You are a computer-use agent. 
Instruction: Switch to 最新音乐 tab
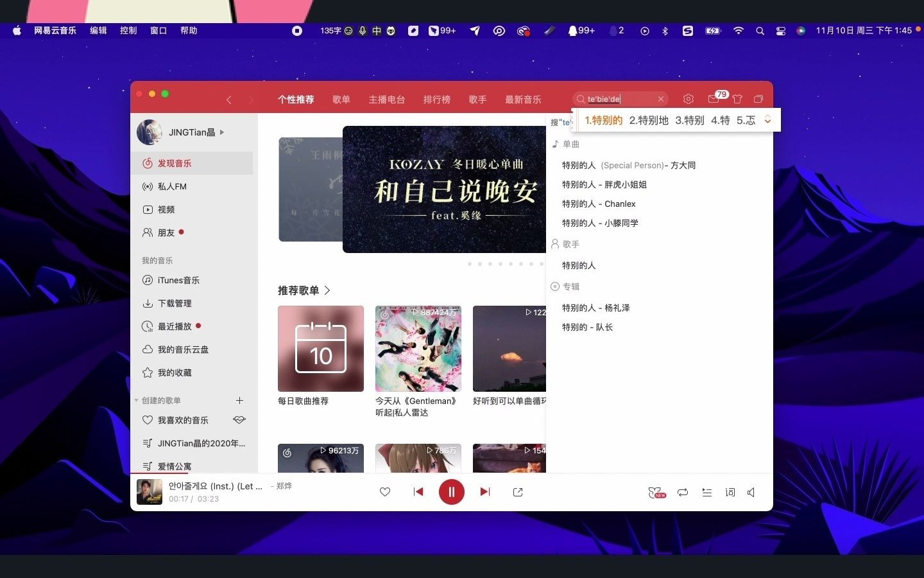pyautogui.click(x=523, y=100)
